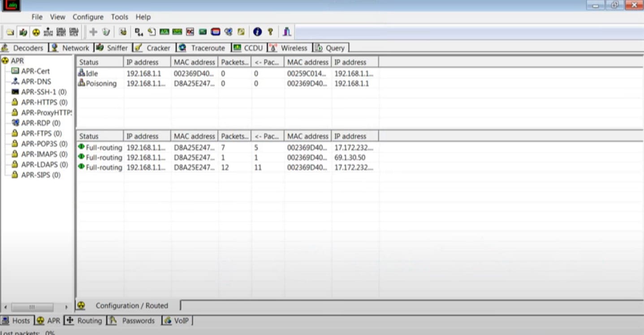Screen dimensions: 644x335
Task: Click the Exit door toolbar icon
Action: click(x=287, y=32)
